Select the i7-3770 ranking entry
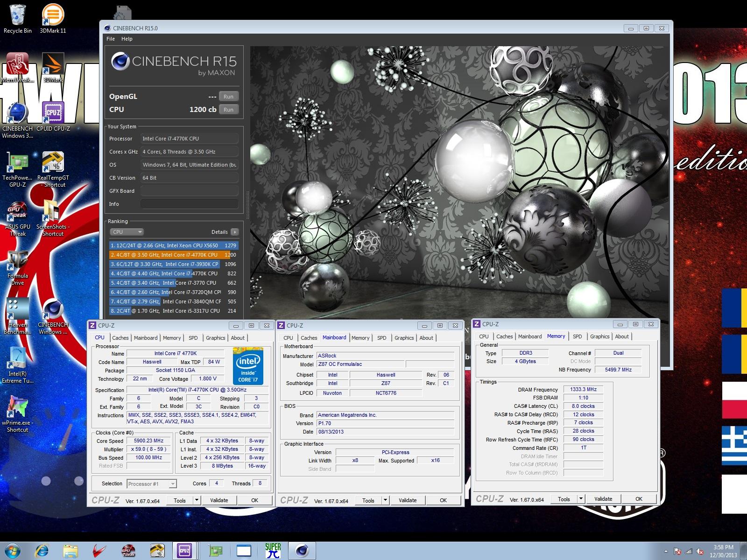 [x=174, y=283]
